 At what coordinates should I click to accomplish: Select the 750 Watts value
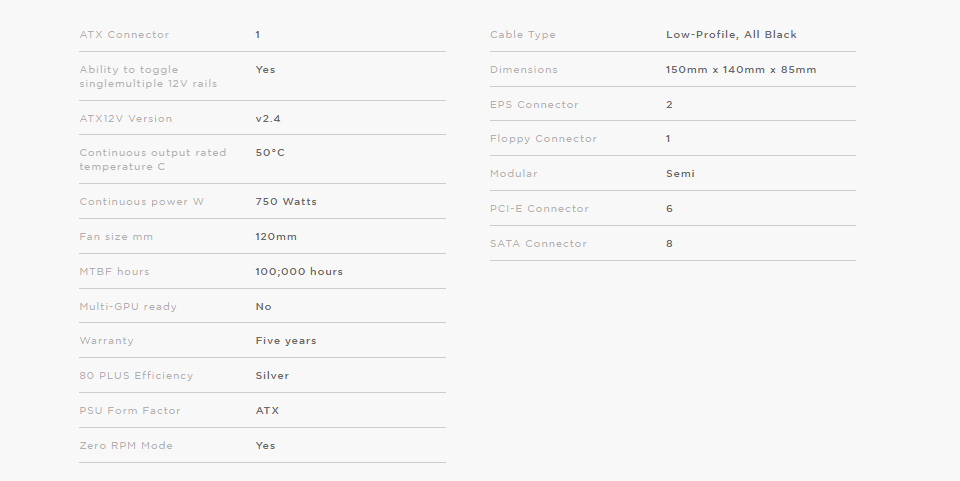tap(286, 202)
